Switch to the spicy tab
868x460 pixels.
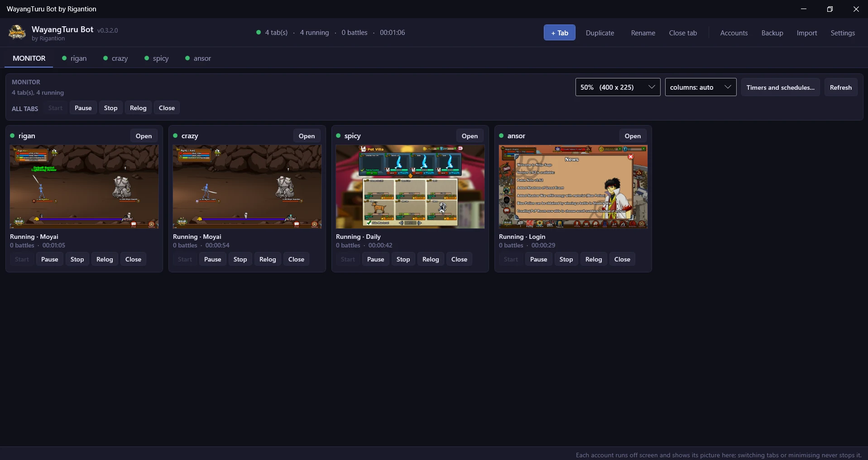(157, 58)
